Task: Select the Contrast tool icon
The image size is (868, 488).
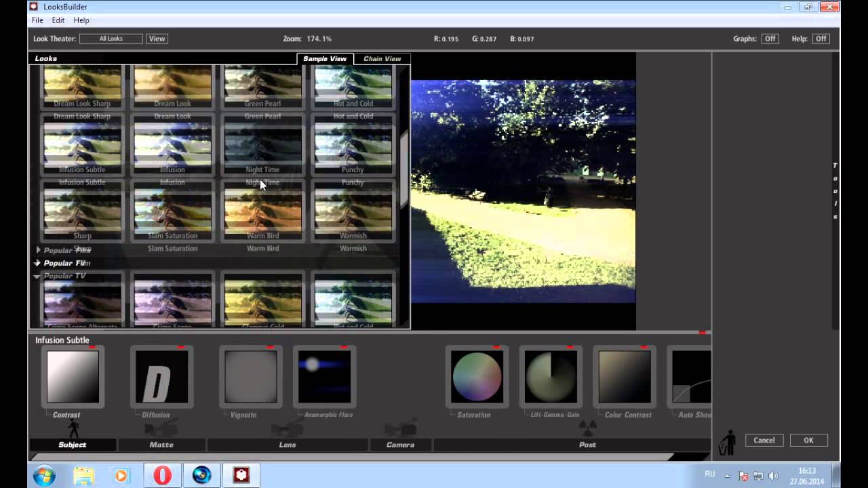Action: pos(73,377)
